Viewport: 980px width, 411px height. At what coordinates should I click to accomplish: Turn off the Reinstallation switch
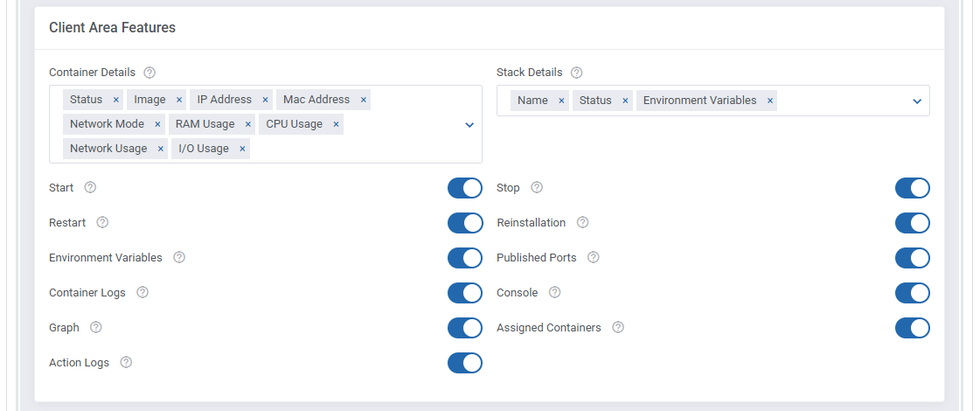tap(913, 223)
